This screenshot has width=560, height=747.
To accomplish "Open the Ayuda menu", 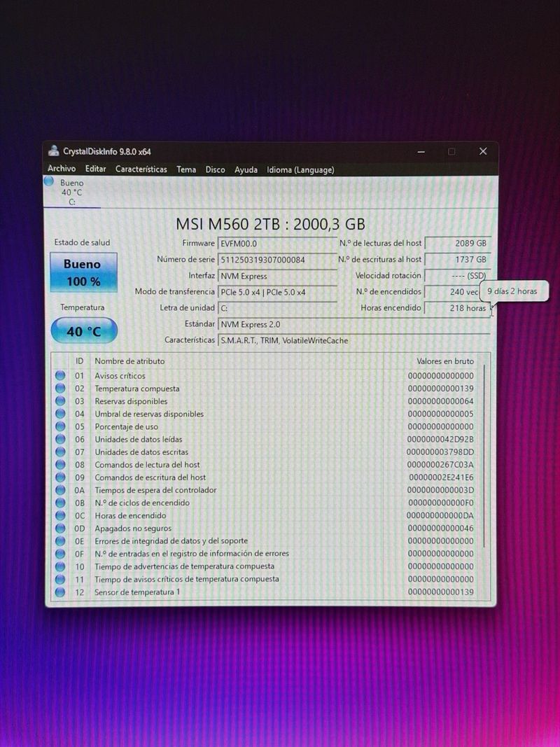I will (x=246, y=169).
